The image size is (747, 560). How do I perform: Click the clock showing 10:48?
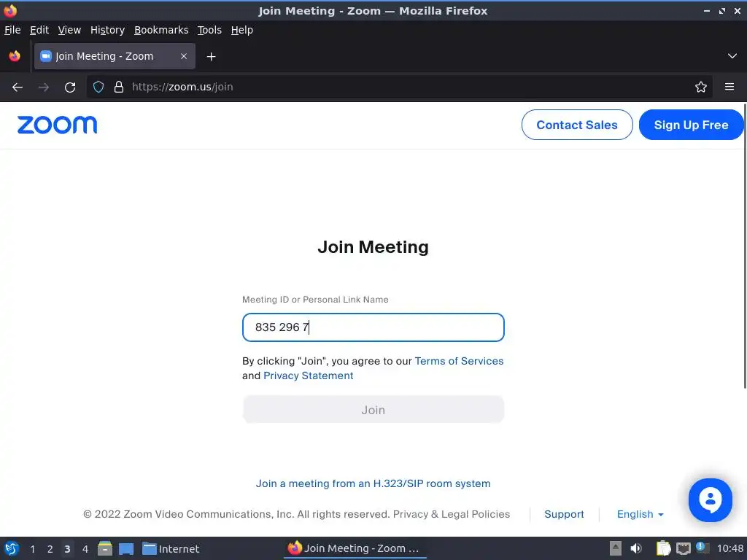(729, 548)
